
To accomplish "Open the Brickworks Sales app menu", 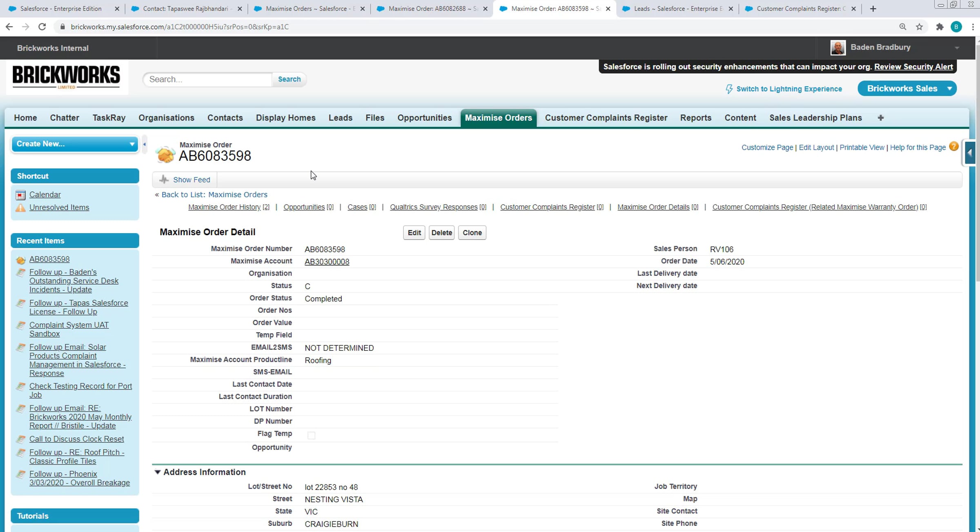I will coord(907,89).
